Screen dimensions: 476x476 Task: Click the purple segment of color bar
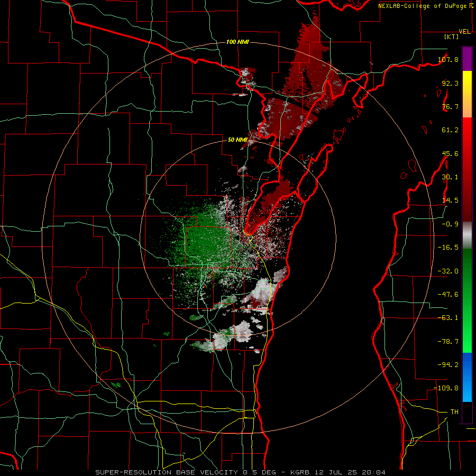[467, 59]
